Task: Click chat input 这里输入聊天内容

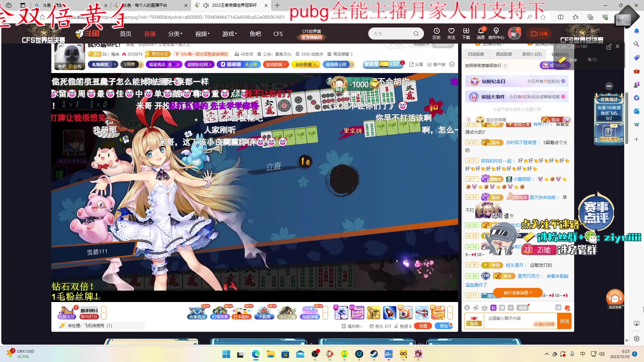Action: pos(520,321)
